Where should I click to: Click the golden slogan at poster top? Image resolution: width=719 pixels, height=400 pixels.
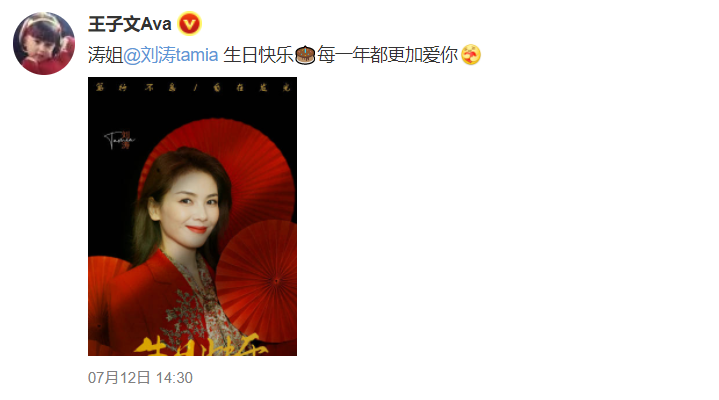coord(193,87)
